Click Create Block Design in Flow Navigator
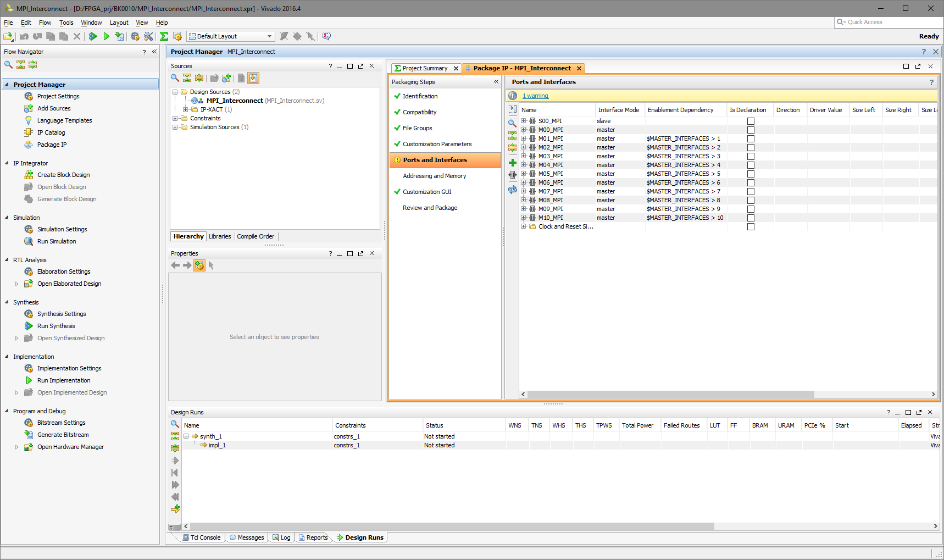 pos(63,175)
